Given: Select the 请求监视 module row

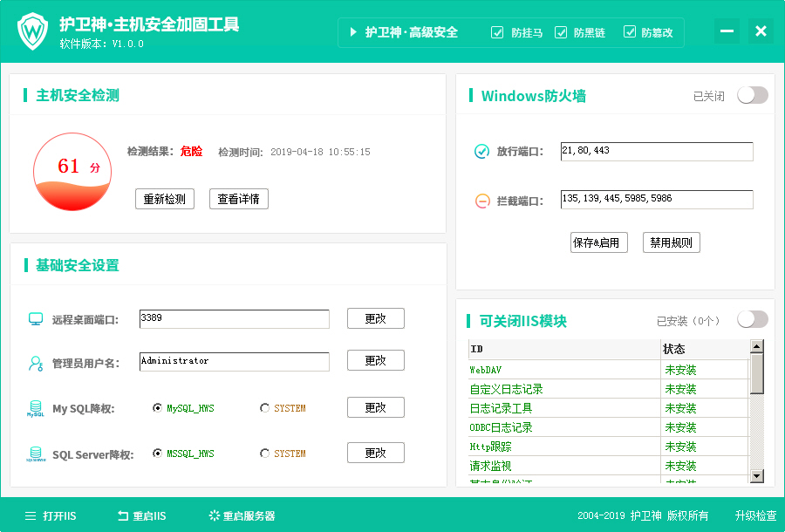Looking at the screenshot, I should point(609,466).
